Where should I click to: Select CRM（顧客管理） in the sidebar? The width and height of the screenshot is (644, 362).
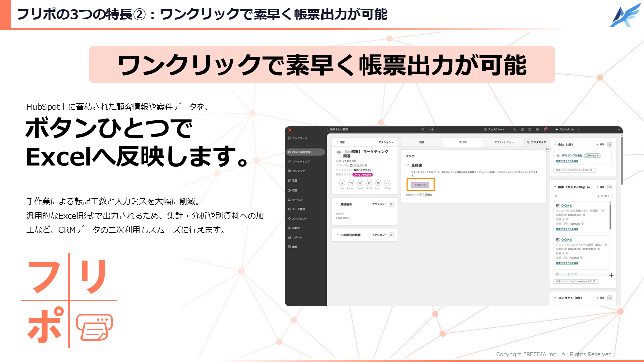point(306,152)
